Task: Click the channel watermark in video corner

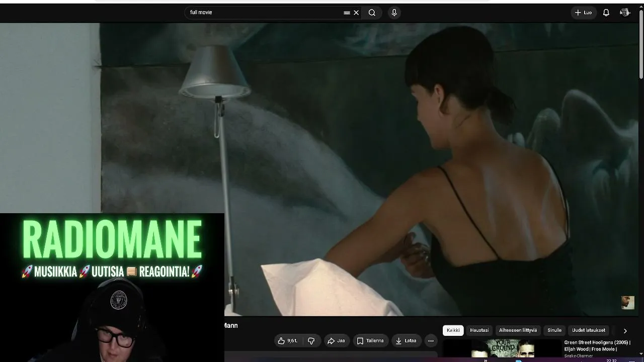Action: click(627, 302)
